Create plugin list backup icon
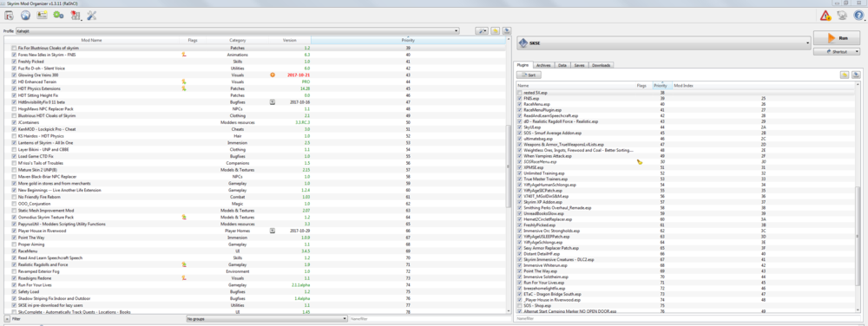The image size is (868, 326). pos(856,75)
